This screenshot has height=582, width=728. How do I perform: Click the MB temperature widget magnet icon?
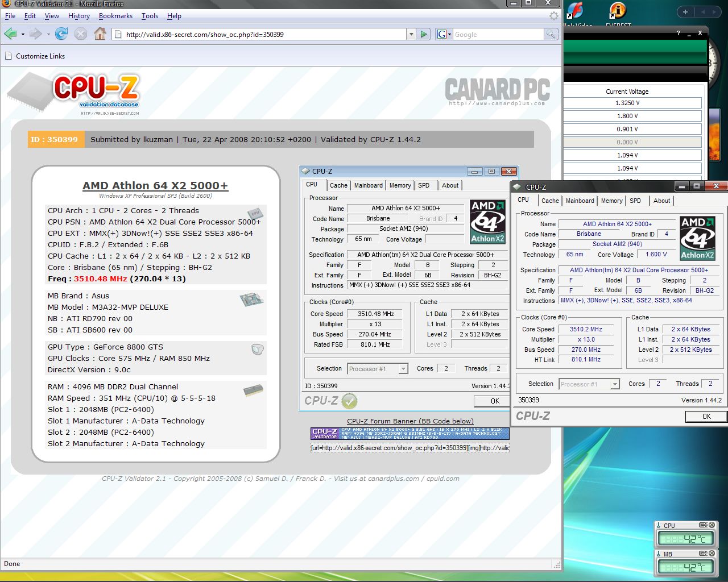pos(703,553)
